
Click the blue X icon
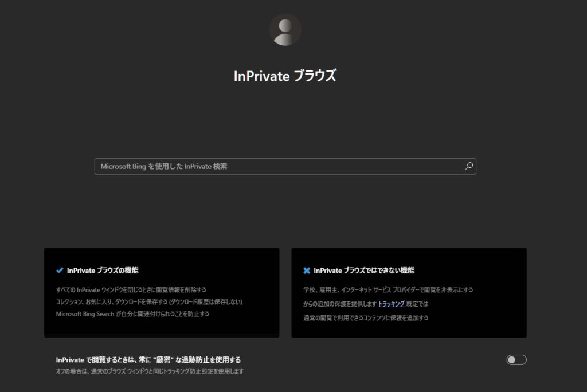pyautogui.click(x=307, y=271)
